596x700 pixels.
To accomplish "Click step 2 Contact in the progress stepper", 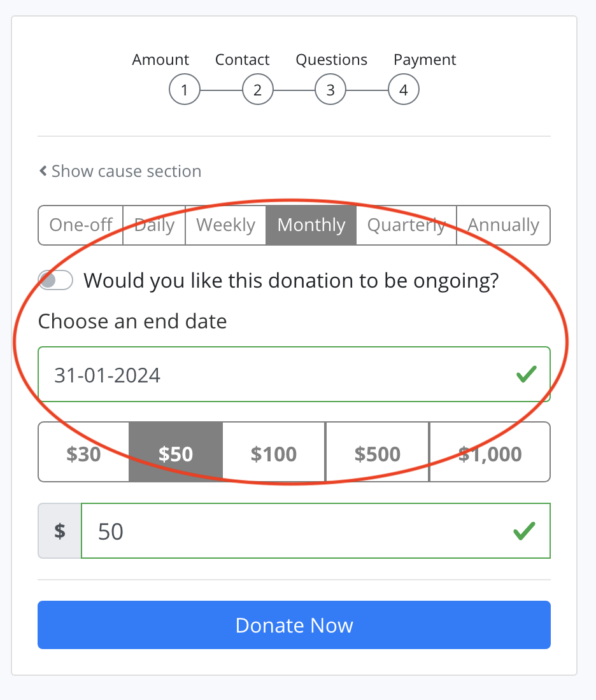I will (x=257, y=90).
